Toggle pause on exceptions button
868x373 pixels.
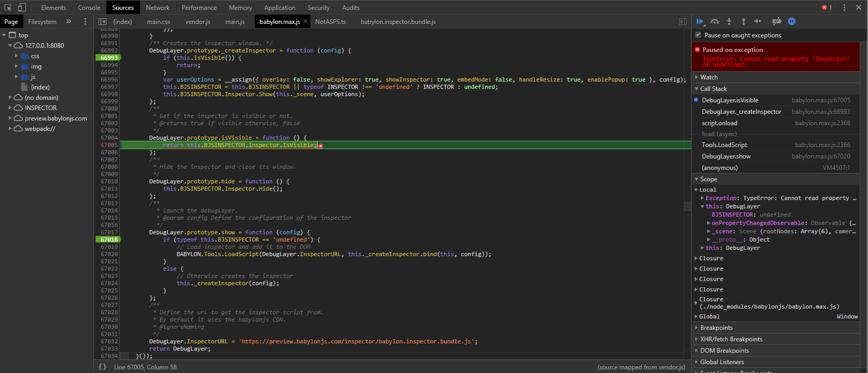click(x=792, y=21)
